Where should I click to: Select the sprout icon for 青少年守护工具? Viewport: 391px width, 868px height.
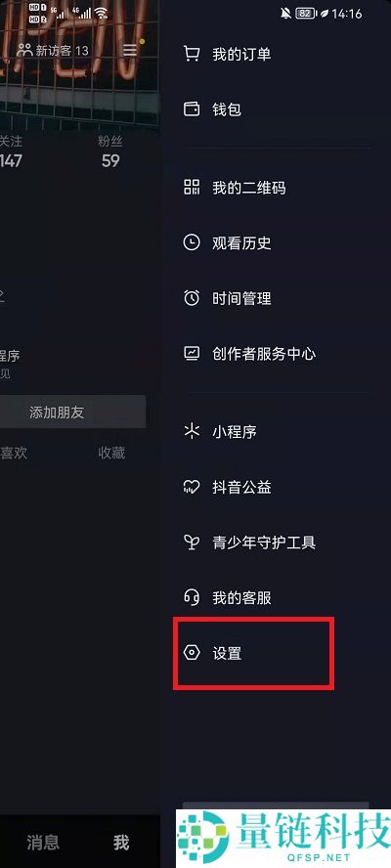pyautogui.click(x=192, y=542)
